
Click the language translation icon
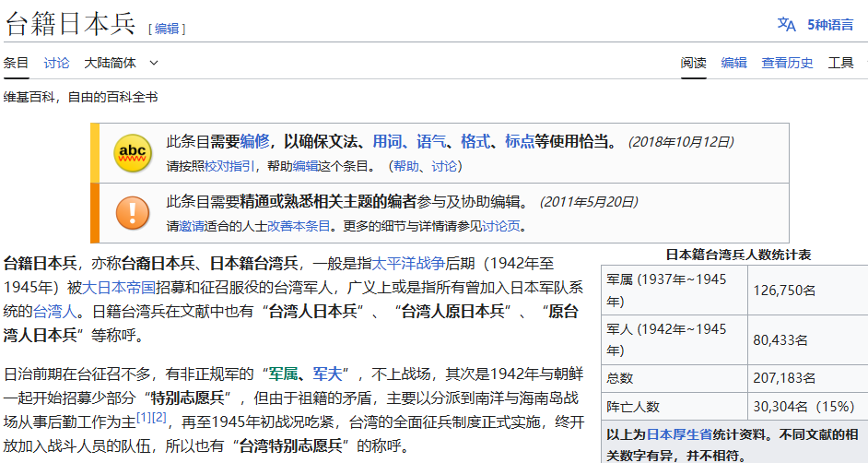pyautogui.click(x=786, y=24)
